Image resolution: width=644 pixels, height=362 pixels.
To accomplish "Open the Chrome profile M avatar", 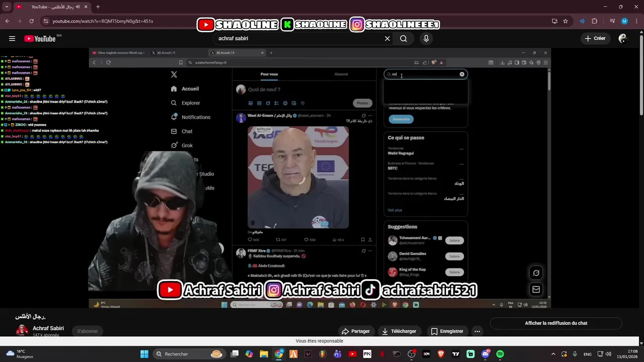I will [x=624, y=21].
